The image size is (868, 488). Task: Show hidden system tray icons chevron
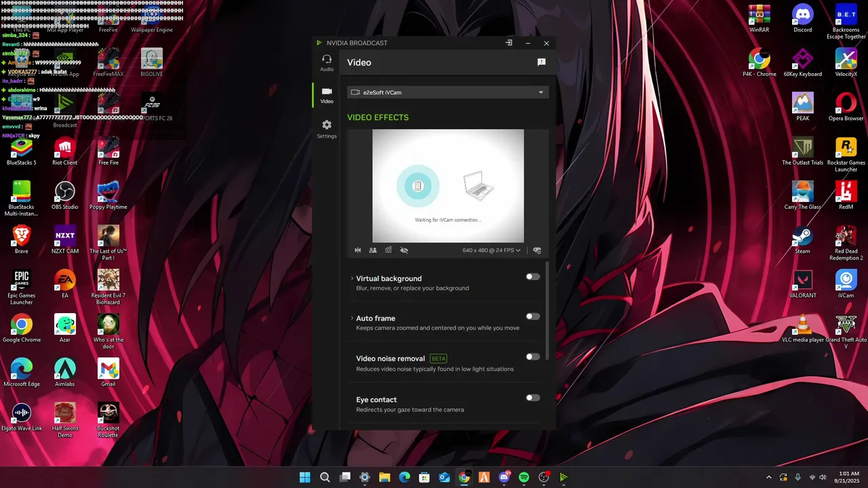tap(768, 477)
